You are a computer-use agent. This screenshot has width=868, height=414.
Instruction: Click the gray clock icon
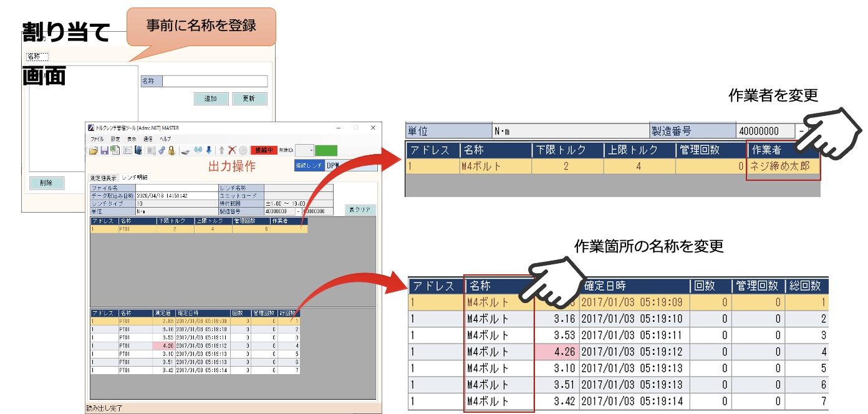243,150
